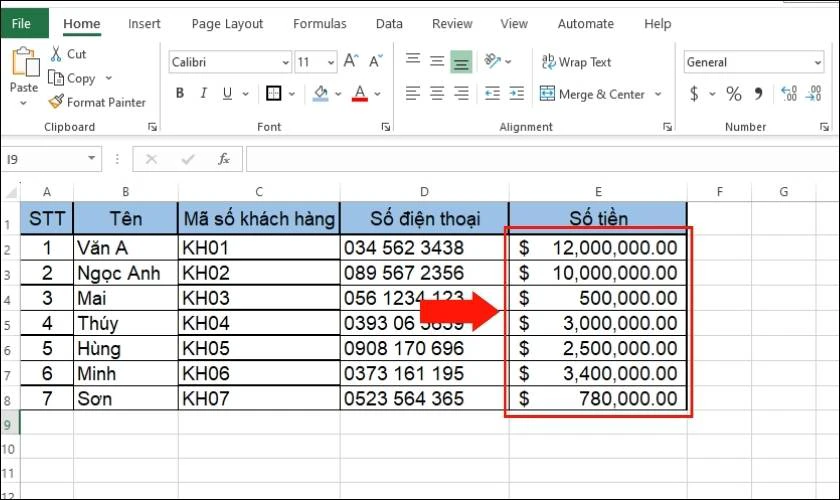Open the Font Color palette arrow
840x500 pixels.
pyautogui.click(x=378, y=94)
